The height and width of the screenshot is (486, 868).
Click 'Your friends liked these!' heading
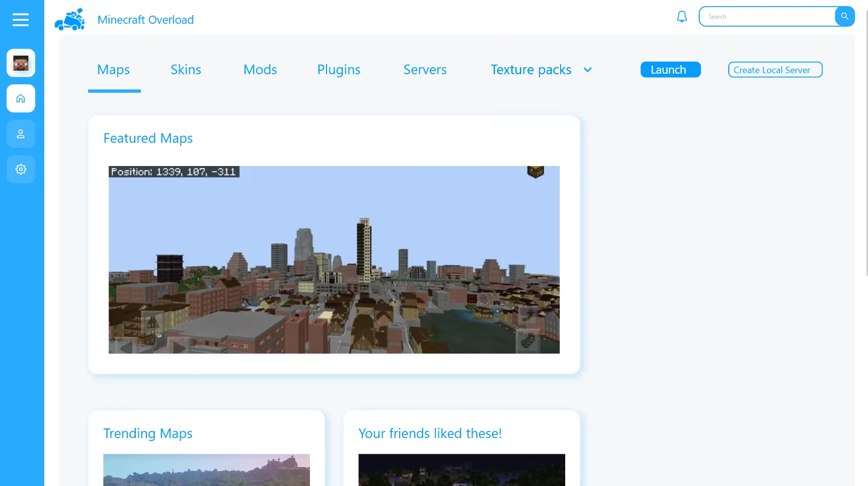(x=430, y=434)
